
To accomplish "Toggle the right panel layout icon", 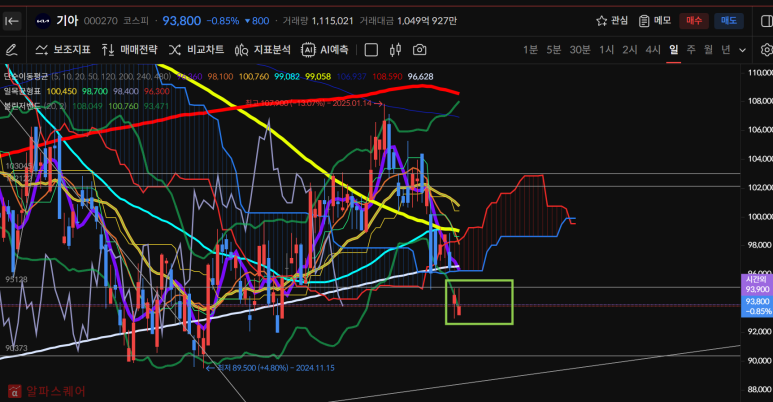I will pos(767,21).
